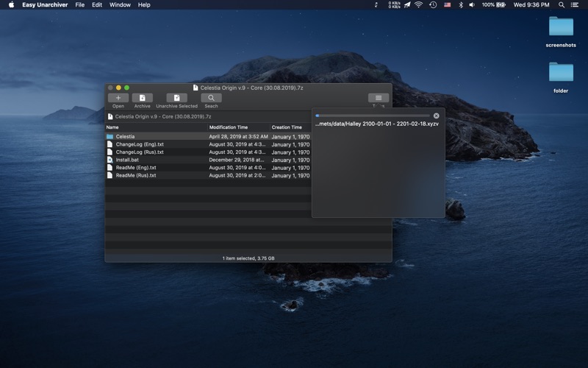Viewport: 588px width, 368px height.
Task: Open Spotlight search magnifier icon
Action: [562, 5]
